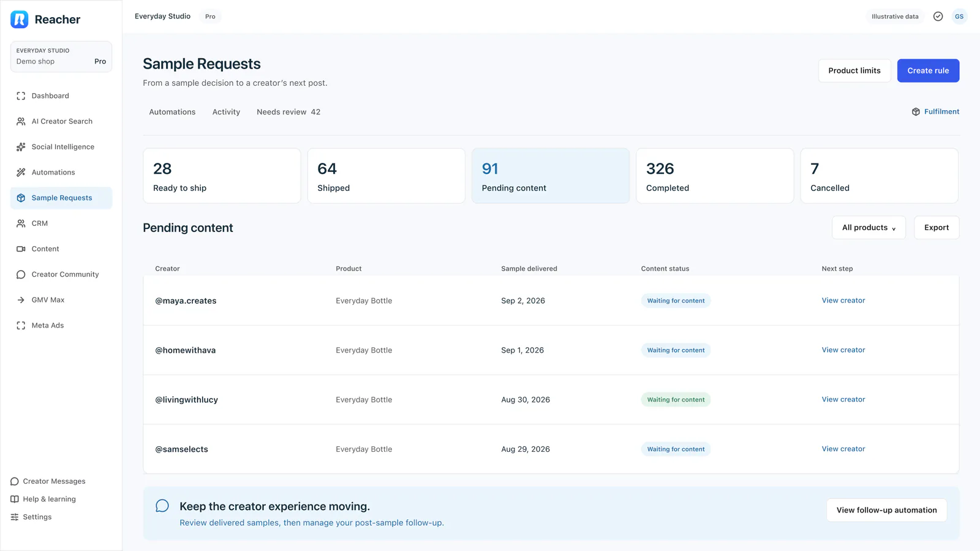Open AI Creator Search in sidebar
This screenshot has height=551, width=980.
pos(61,121)
